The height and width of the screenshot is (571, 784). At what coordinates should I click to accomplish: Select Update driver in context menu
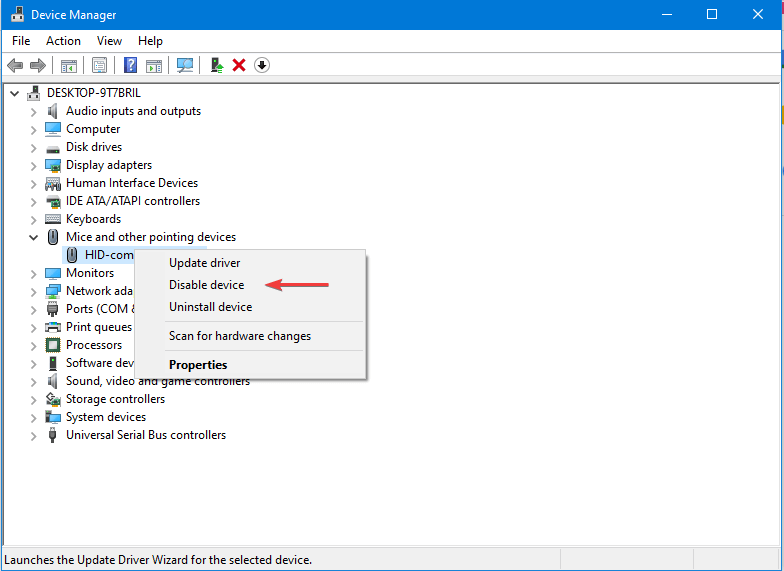tap(204, 263)
